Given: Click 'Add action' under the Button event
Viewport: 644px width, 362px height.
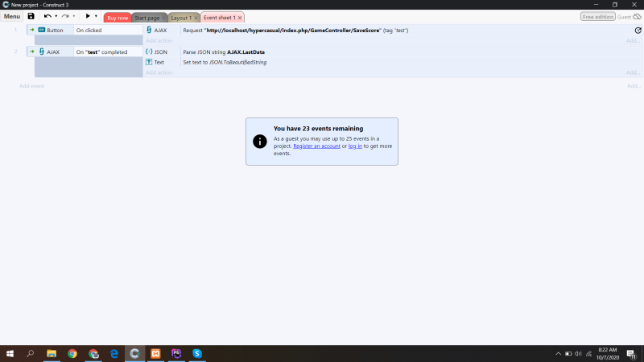Looking at the screenshot, I should point(159,41).
